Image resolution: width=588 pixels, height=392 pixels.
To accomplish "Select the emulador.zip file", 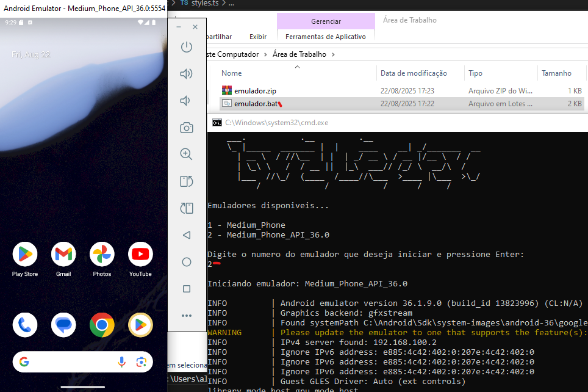I will coord(255,91).
